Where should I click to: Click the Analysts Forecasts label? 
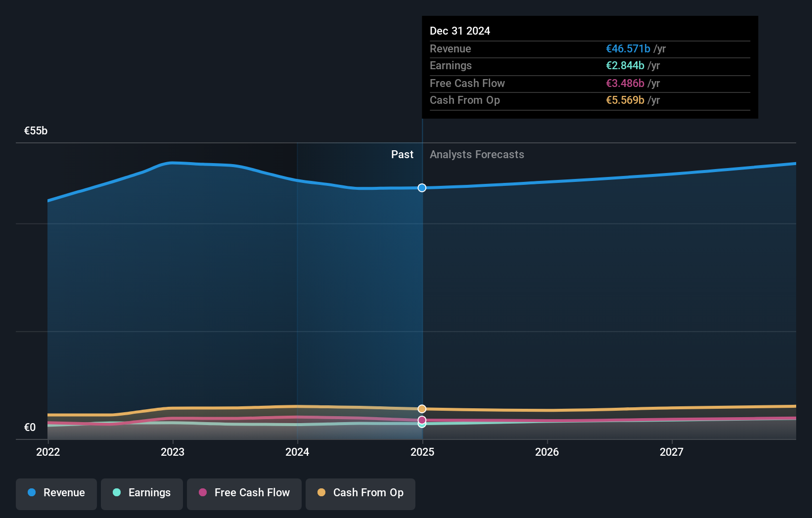point(477,155)
